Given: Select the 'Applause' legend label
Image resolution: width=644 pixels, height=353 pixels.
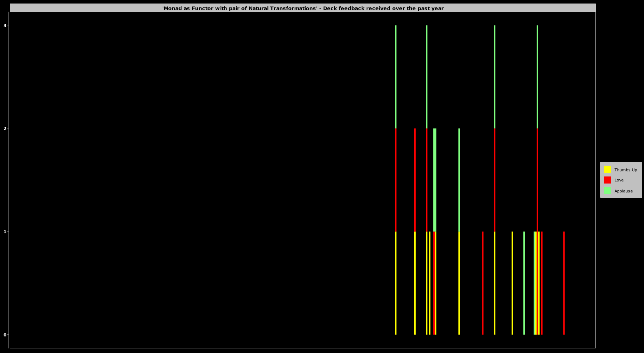Looking at the screenshot, I should (624, 191).
